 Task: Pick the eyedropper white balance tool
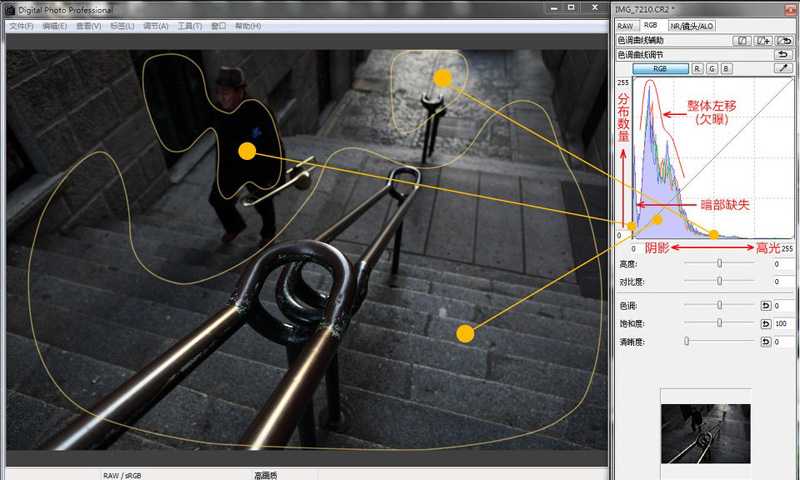pos(784,68)
